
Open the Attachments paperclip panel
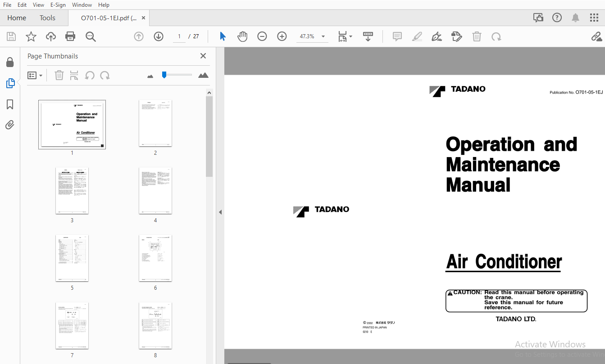point(10,125)
